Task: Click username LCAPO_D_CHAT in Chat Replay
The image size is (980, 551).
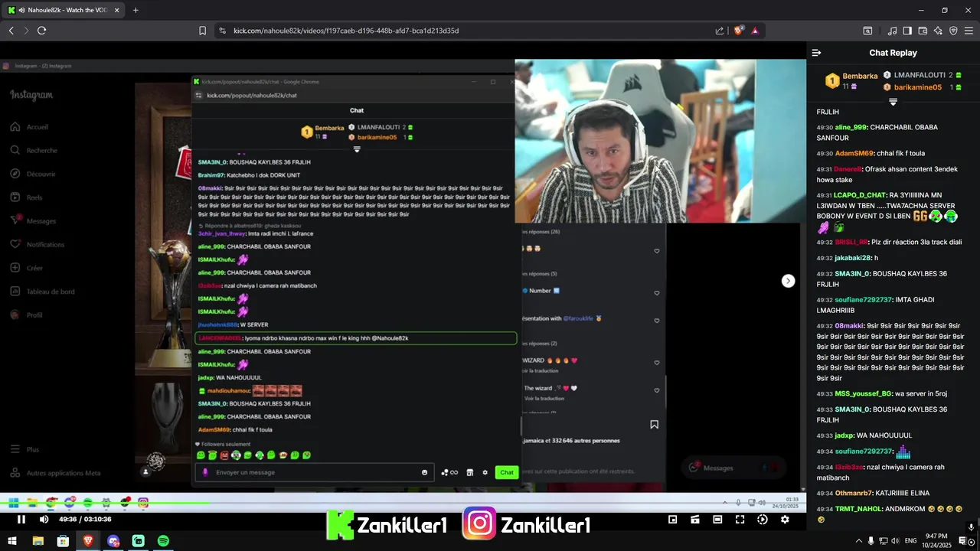Action: (x=860, y=195)
